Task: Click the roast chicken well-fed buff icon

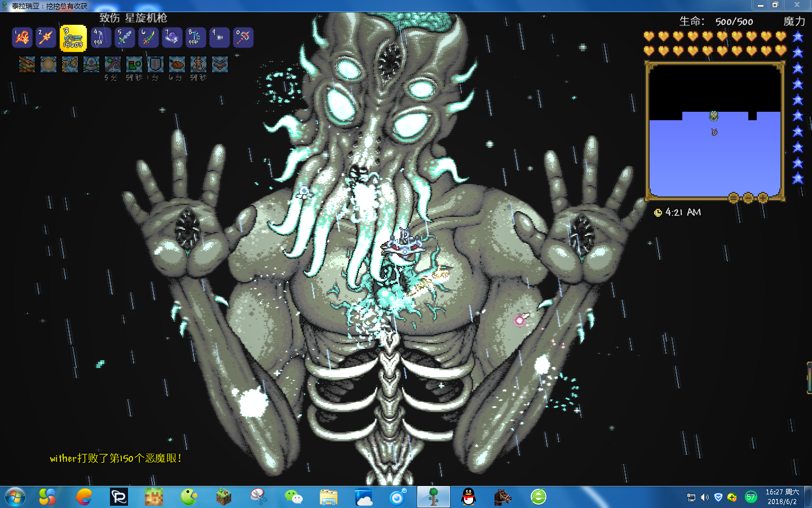Action: click(x=177, y=64)
